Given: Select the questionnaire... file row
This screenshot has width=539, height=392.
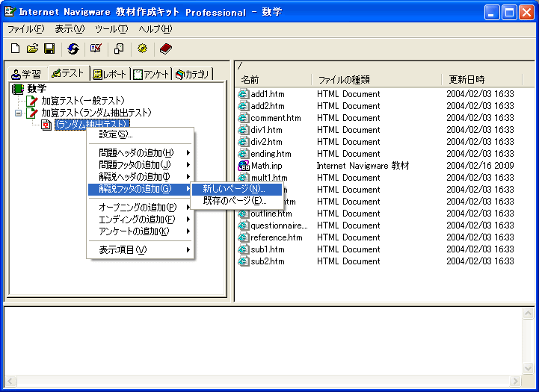Looking at the screenshot, I should click(x=378, y=225).
